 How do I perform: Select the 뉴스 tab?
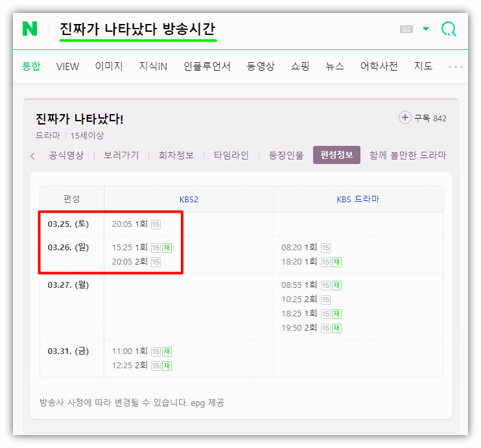point(334,66)
